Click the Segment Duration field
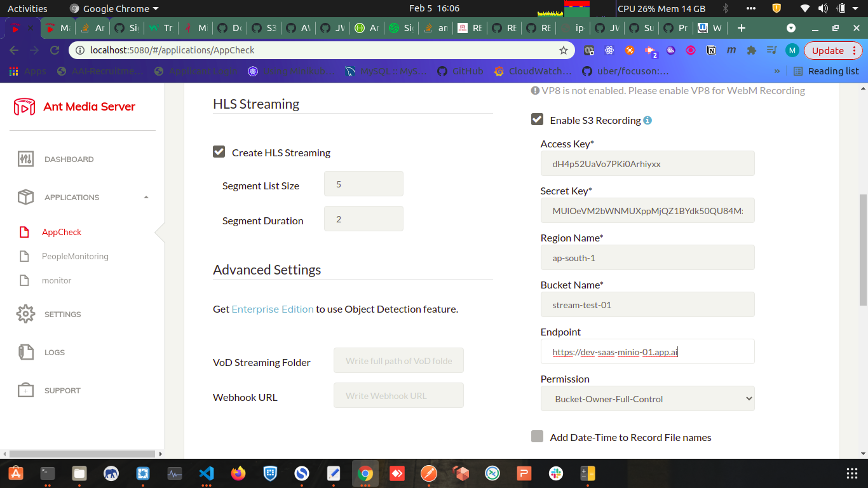This screenshot has height=488, width=868. point(363,219)
